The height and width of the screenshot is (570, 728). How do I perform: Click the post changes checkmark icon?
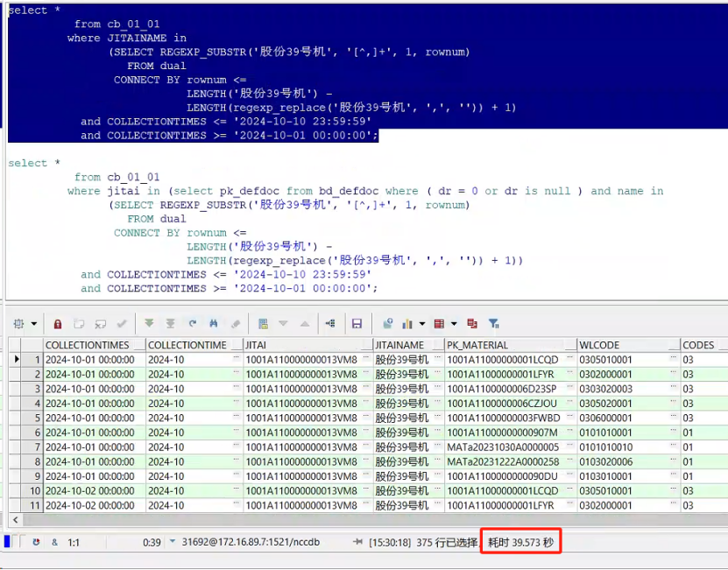click(x=122, y=324)
